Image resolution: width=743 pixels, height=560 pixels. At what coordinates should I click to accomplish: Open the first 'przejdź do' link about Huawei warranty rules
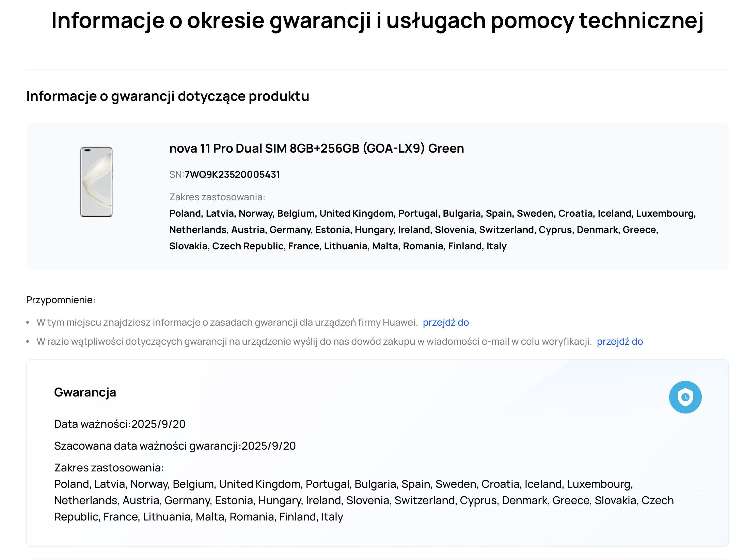(446, 322)
